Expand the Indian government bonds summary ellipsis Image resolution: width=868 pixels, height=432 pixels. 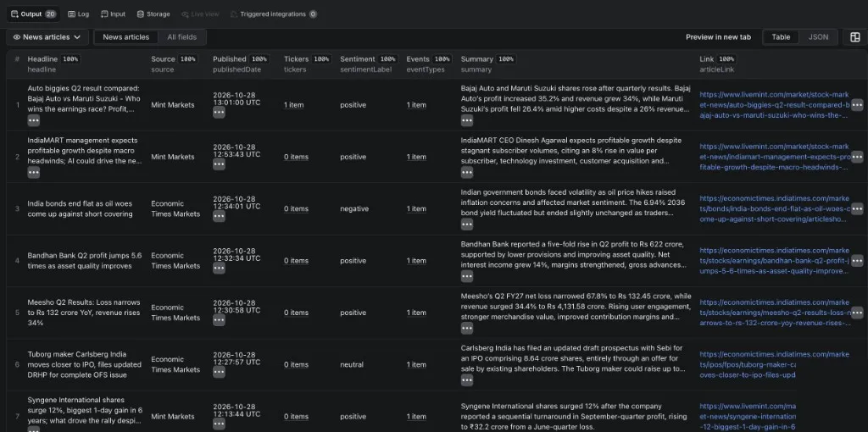click(x=467, y=224)
